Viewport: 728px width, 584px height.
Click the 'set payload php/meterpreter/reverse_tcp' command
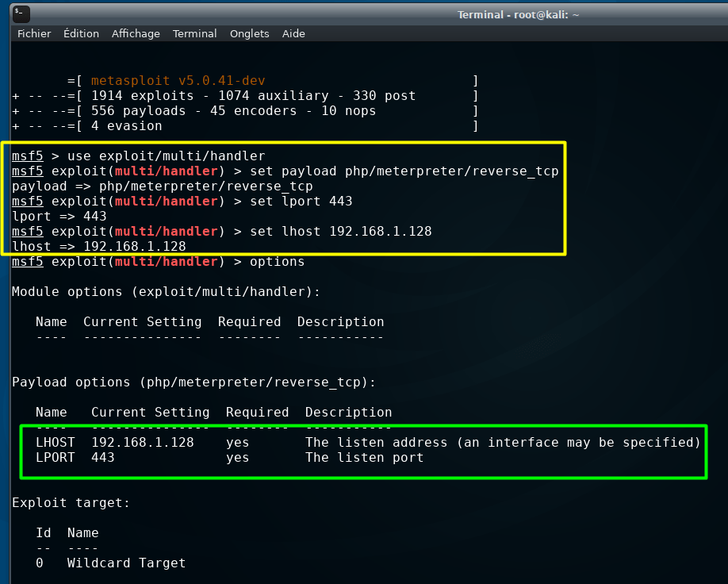click(x=404, y=171)
